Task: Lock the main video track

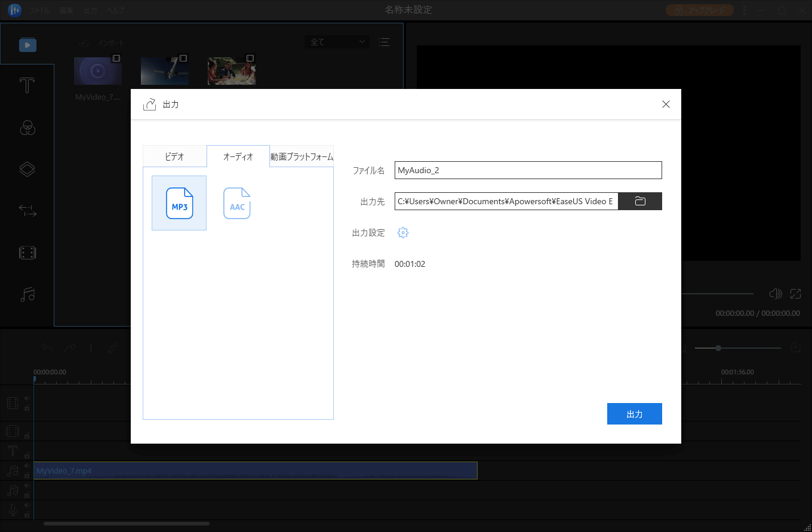Action: click(27, 408)
